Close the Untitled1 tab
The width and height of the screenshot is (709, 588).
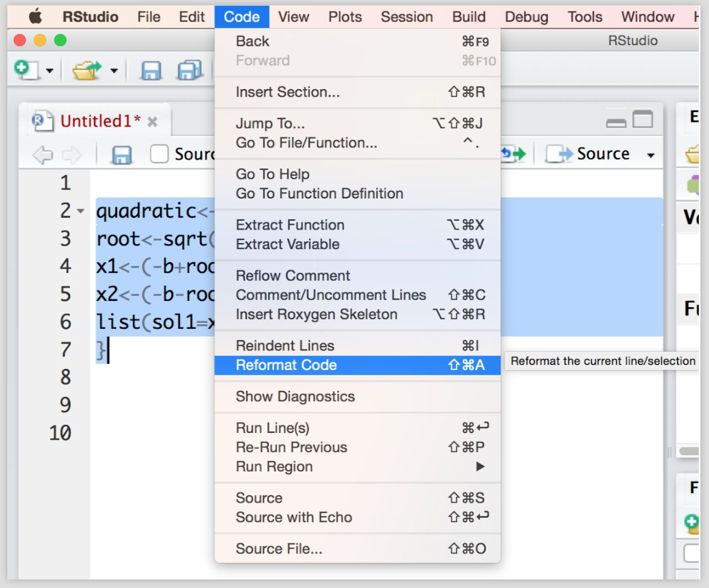(152, 122)
